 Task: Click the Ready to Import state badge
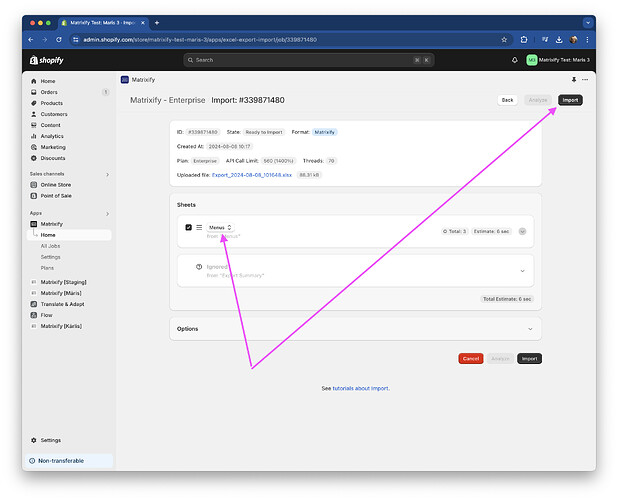264,132
